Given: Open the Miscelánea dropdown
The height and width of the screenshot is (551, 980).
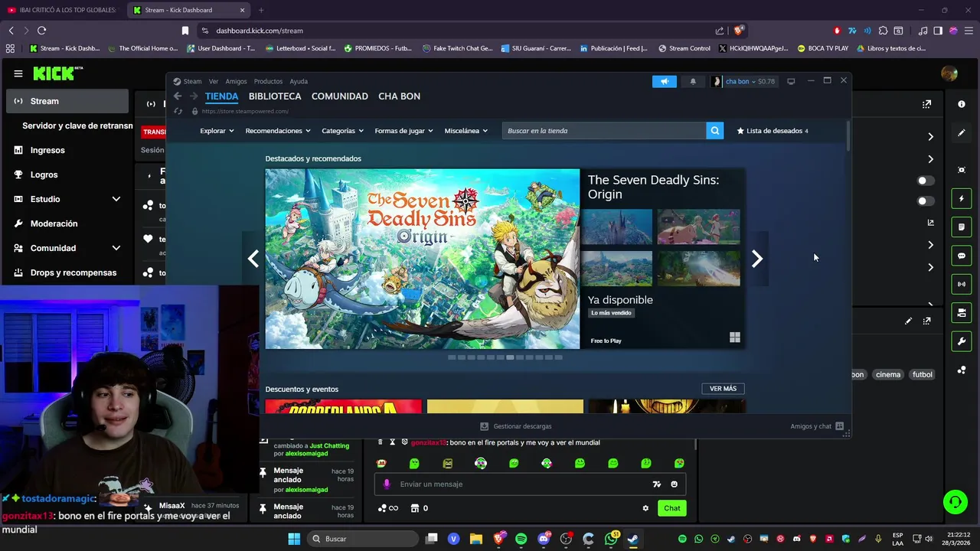Looking at the screenshot, I should (x=465, y=131).
